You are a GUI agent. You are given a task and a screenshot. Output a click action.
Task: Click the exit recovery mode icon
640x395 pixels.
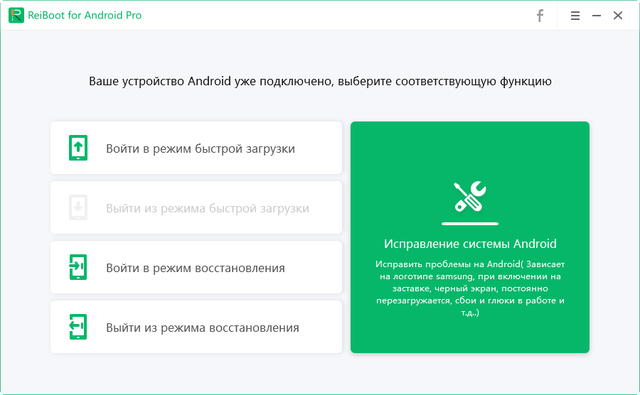78,327
